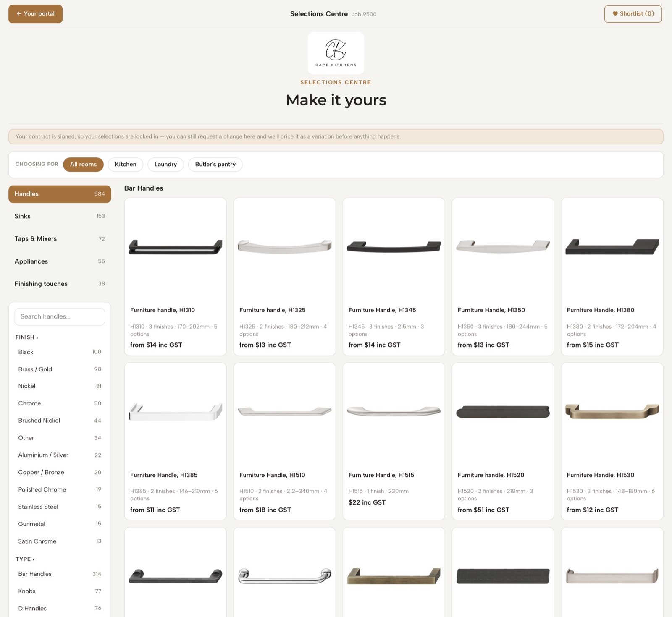This screenshot has height=617, width=672.
Task: Open the Taps & Mixers category
Action: 60,239
